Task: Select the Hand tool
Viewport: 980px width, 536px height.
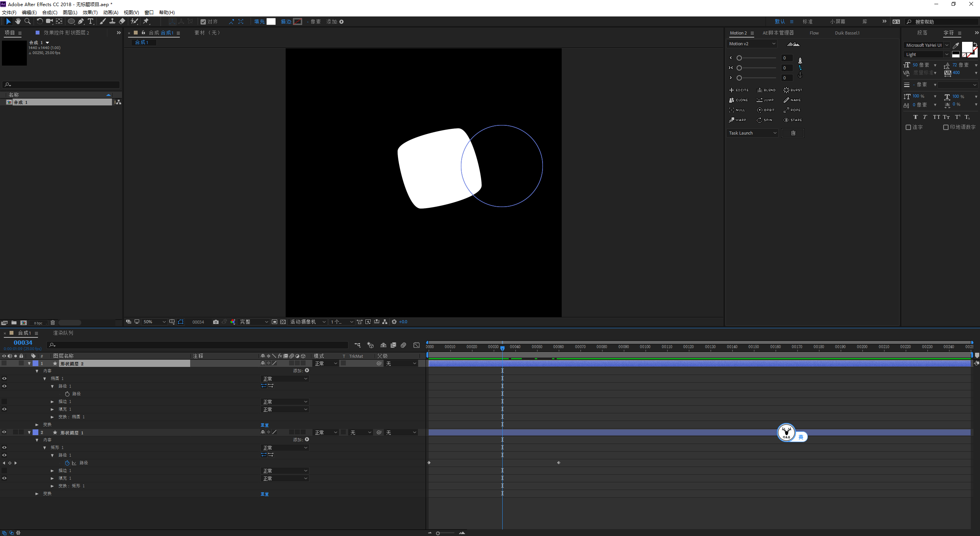Action: [18, 21]
